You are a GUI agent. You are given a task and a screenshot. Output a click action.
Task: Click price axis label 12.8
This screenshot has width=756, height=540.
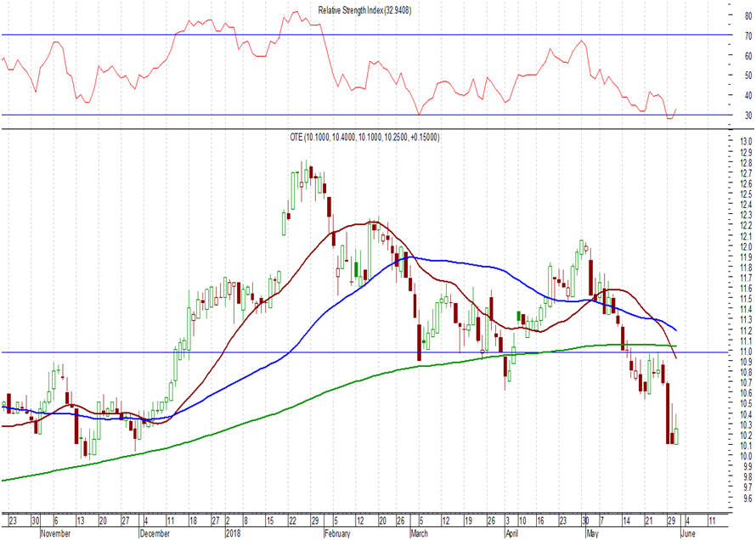[x=746, y=163]
